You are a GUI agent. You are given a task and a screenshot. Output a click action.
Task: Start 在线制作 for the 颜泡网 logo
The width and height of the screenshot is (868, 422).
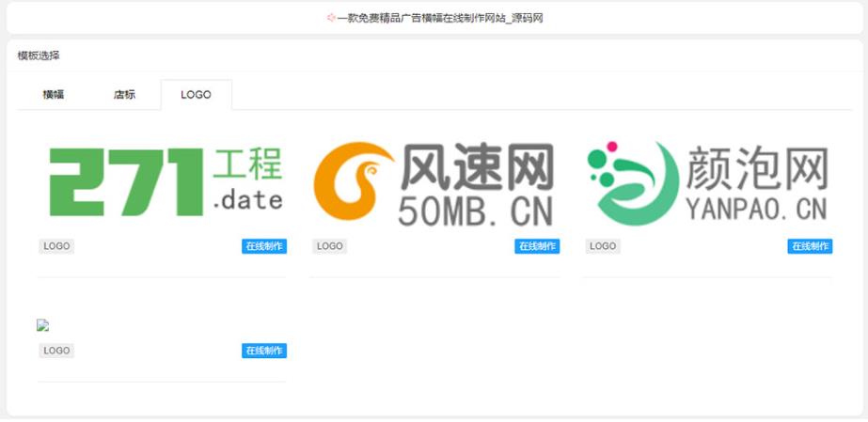(810, 246)
